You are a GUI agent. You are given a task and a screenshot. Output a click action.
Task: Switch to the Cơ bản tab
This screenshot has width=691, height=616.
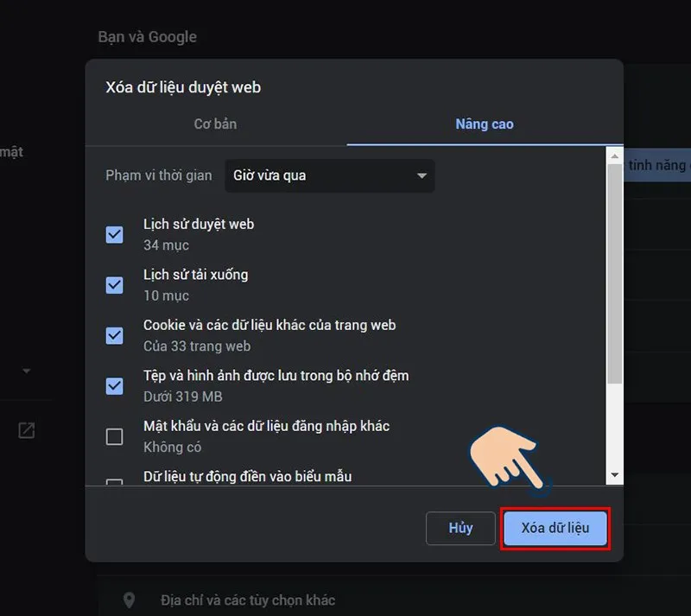215,124
